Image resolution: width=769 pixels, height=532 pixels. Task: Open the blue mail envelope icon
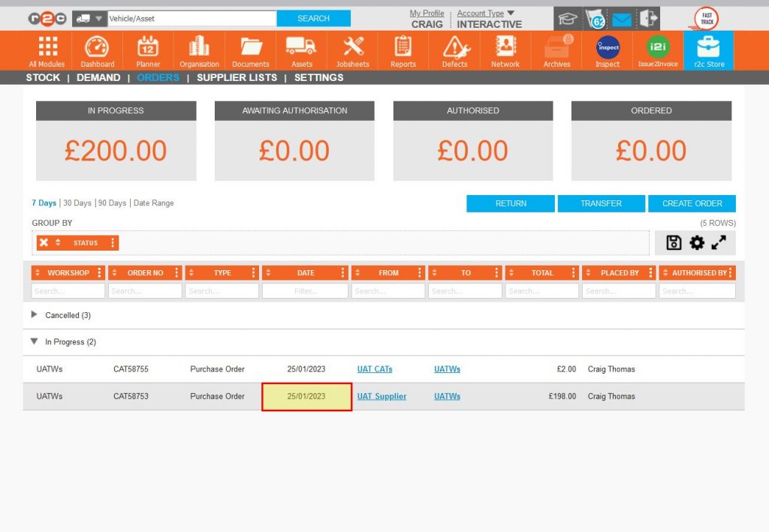coord(622,19)
